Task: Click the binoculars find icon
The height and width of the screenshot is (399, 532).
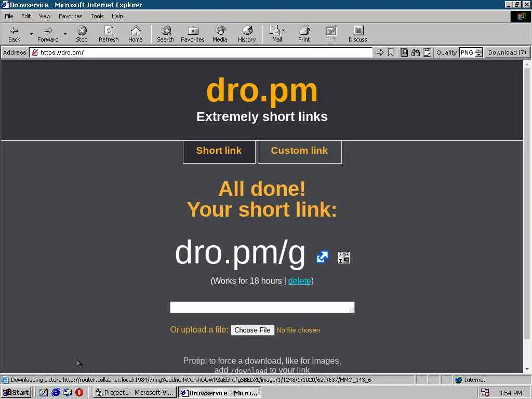Action: point(415,52)
